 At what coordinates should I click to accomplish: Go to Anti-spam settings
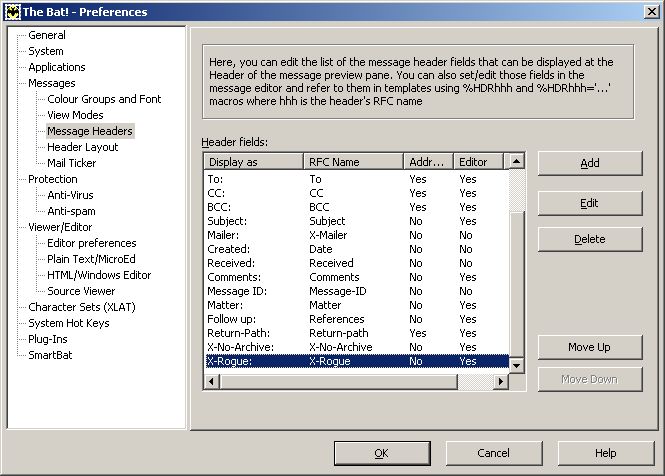71,211
